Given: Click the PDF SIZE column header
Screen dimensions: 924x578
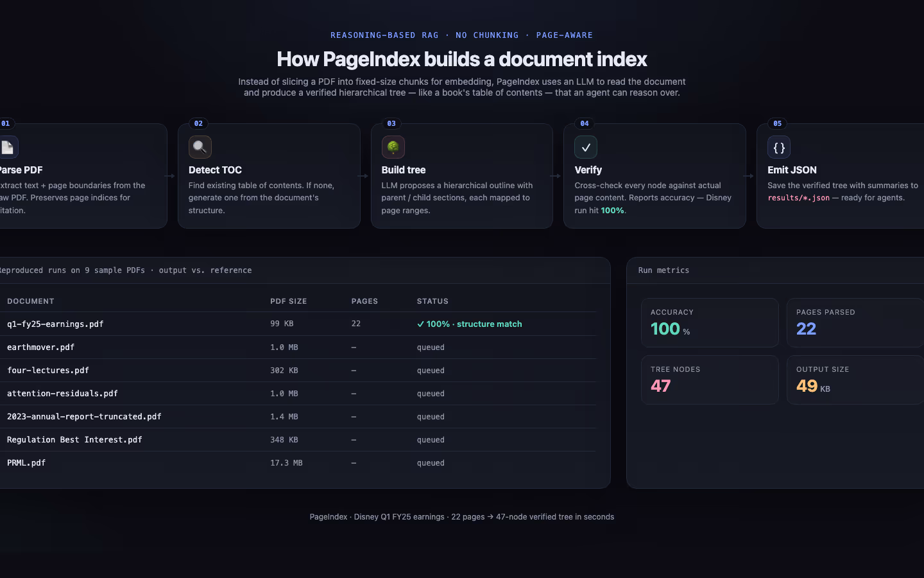Looking at the screenshot, I should coord(289,301).
